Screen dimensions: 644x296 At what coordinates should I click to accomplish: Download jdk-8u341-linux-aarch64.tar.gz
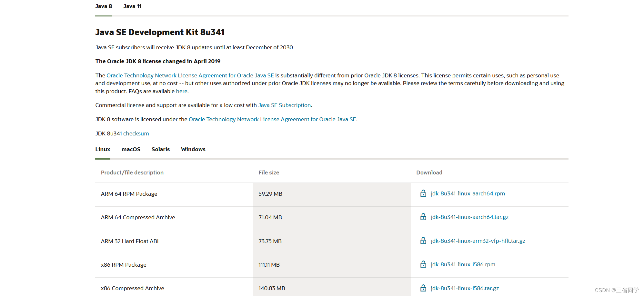pos(470,217)
